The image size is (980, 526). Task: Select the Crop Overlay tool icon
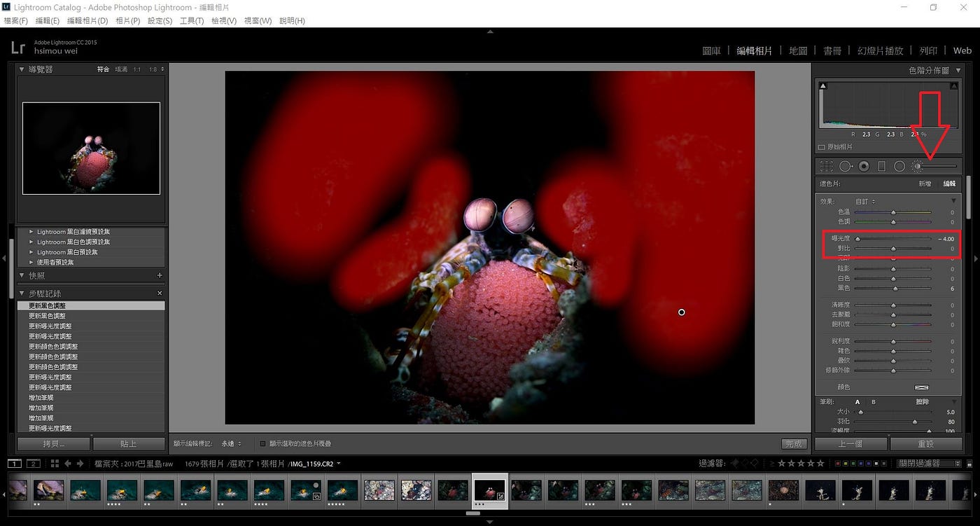pyautogui.click(x=827, y=166)
